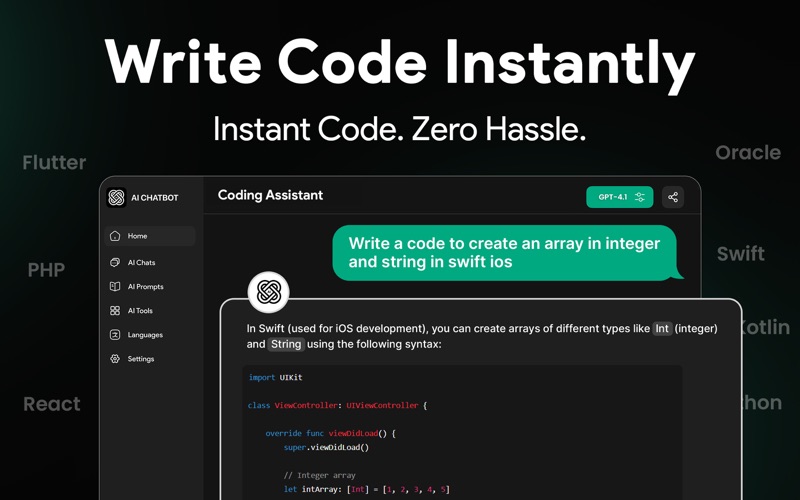This screenshot has width=800, height=500.
Task: Click the Settings gear icon
Action: 115,359
